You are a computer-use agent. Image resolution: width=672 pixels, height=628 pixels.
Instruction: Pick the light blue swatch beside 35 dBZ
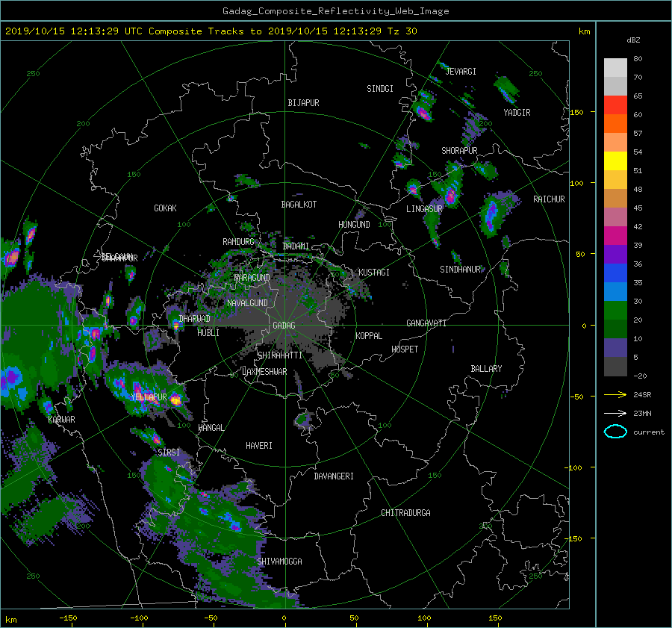pos(615,292)
